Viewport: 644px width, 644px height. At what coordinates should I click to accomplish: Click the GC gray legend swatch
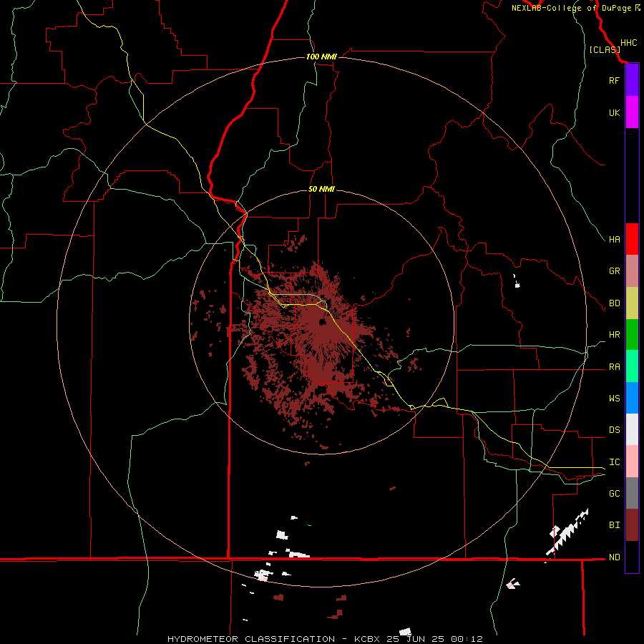(x=632, y=493)
